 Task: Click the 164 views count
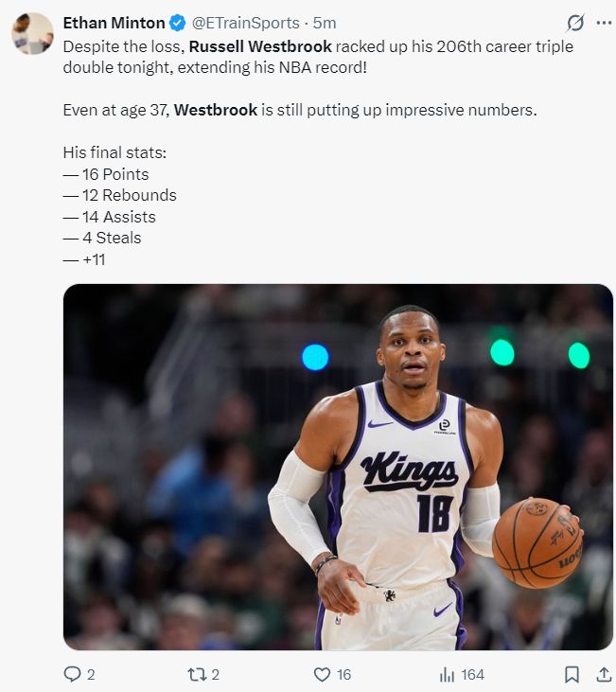[x=472, y=674]
